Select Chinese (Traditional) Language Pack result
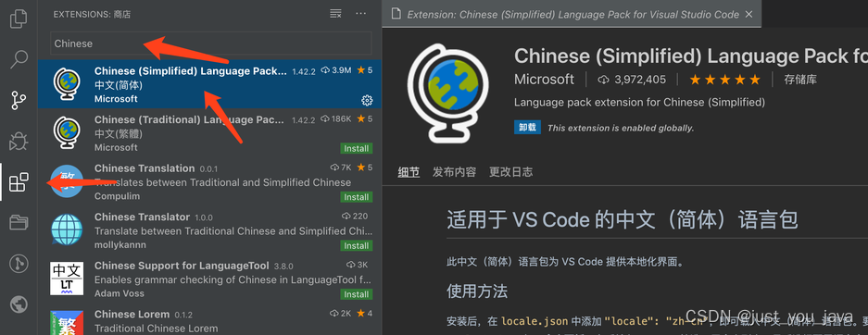Screen dimensions: 868x335 click(209, 132)
